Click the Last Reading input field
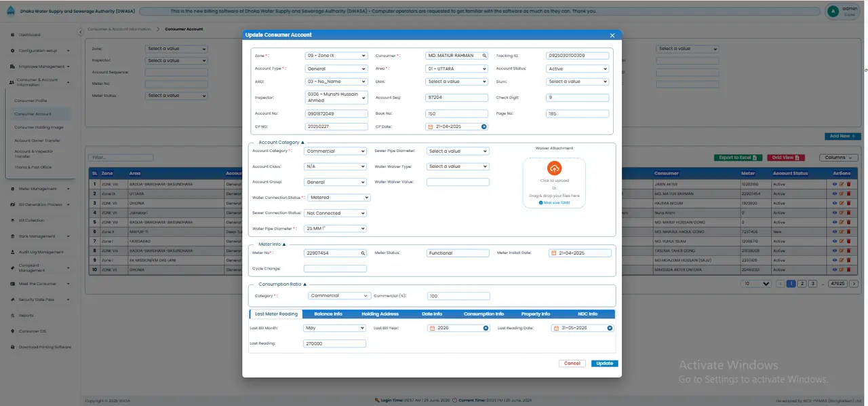 335,344
